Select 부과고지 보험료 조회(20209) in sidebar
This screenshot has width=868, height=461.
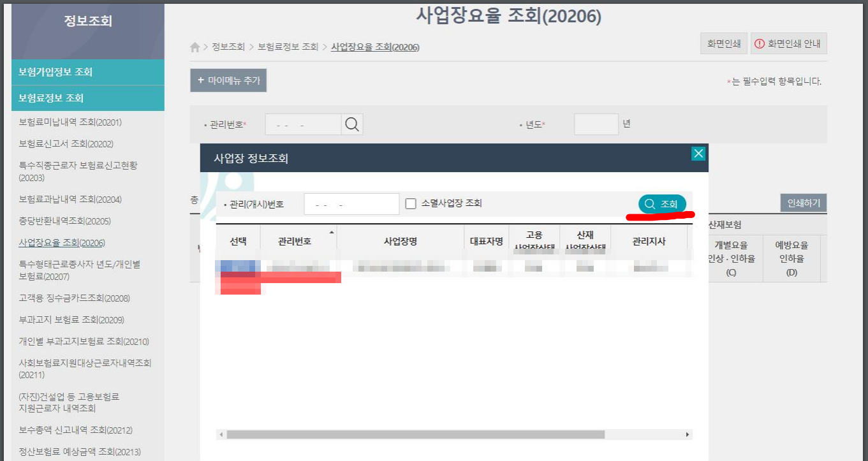[x=71, y=319]
